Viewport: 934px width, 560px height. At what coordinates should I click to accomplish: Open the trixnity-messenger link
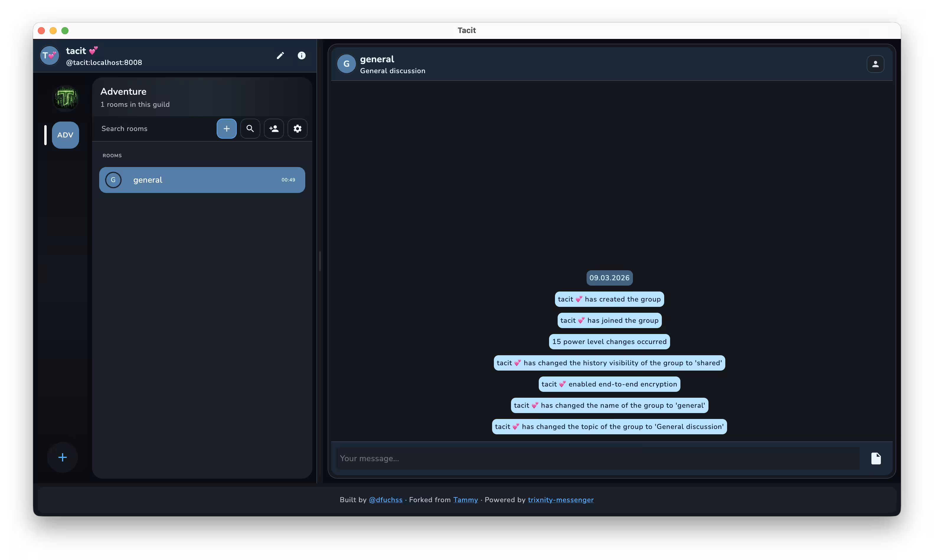(560, 500)
